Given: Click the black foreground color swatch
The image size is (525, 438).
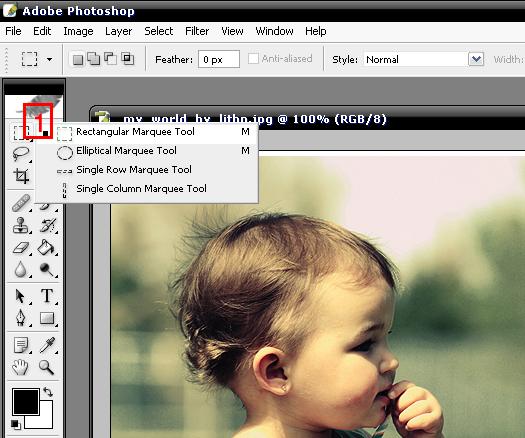Looking at the screenshot, I should click(25, 402).
